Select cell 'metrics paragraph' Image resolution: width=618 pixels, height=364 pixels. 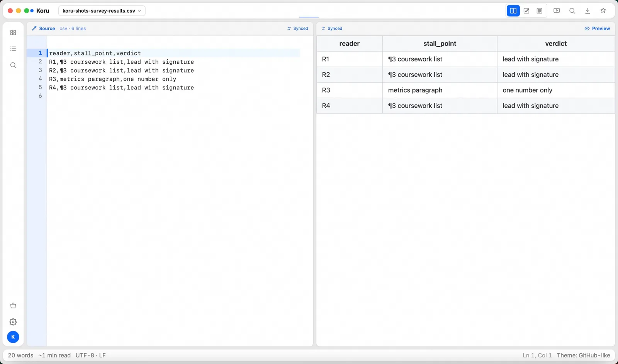click(x=440, y=90)
